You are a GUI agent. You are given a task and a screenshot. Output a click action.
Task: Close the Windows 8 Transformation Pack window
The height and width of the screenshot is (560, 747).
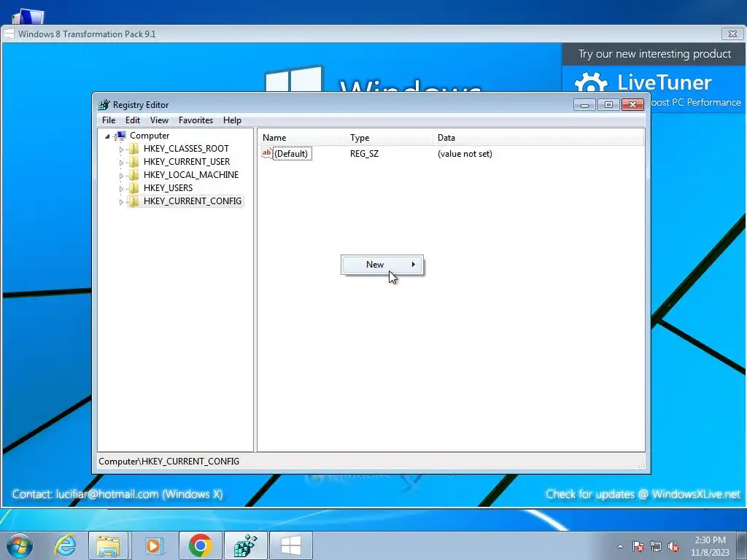(x=732, y=34)
